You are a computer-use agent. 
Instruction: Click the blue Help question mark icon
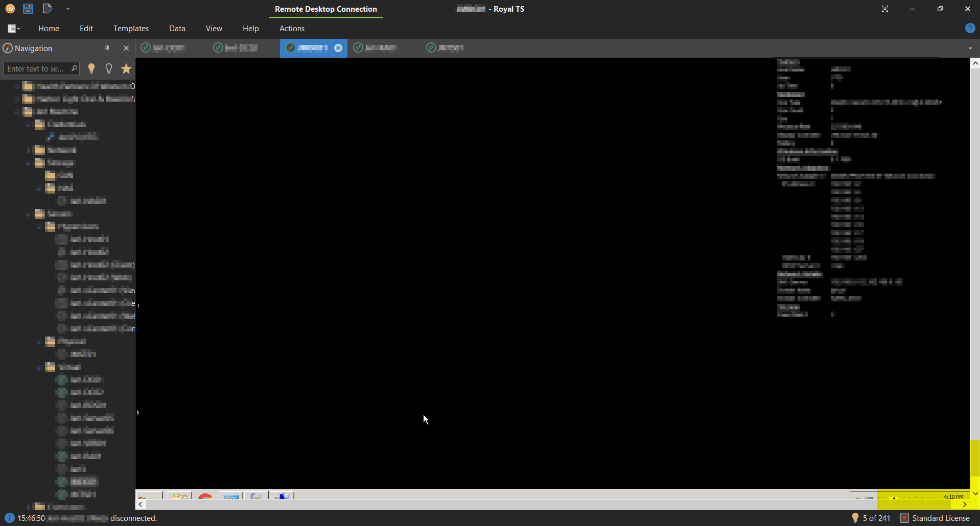pyautogui.click(x=970, y=29)
